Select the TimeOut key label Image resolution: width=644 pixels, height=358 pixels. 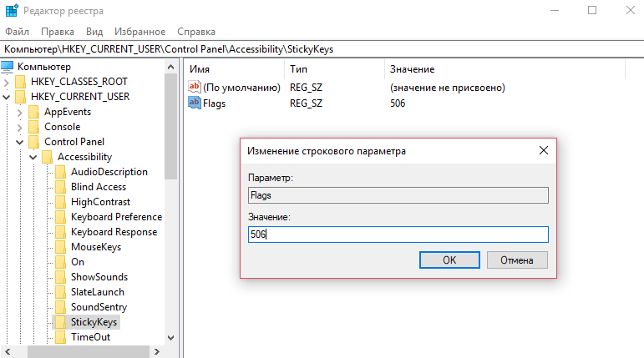pos(91,337)
